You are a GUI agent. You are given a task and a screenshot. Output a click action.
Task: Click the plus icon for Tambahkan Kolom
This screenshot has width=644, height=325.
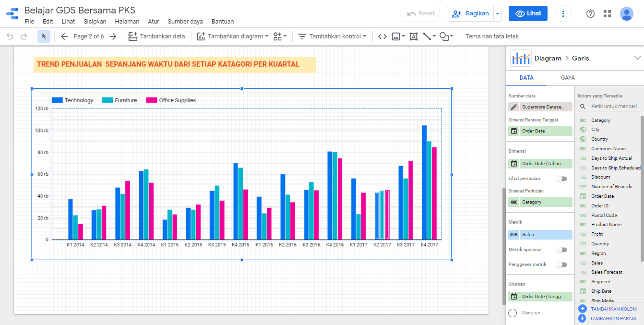(583, 309)
